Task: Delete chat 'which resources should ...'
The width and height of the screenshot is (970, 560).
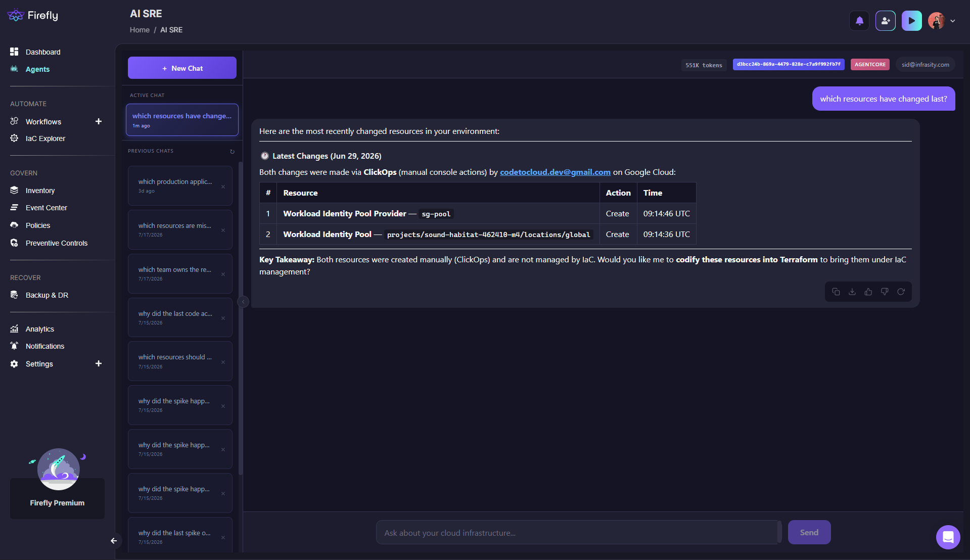Action: [x=223, y=362]
